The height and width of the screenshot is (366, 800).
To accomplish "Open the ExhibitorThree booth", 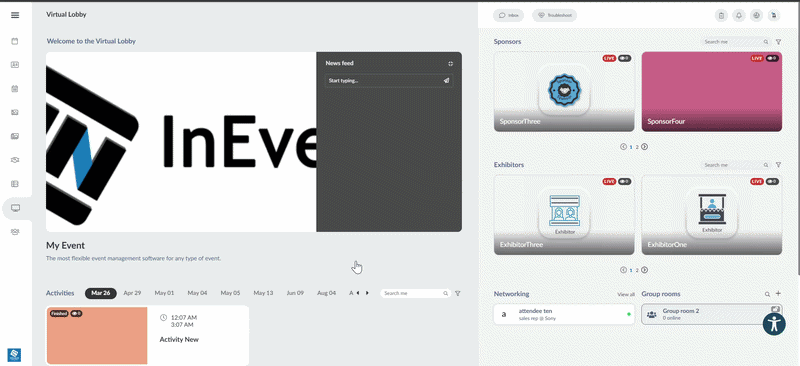I will (x=564, y=215).
